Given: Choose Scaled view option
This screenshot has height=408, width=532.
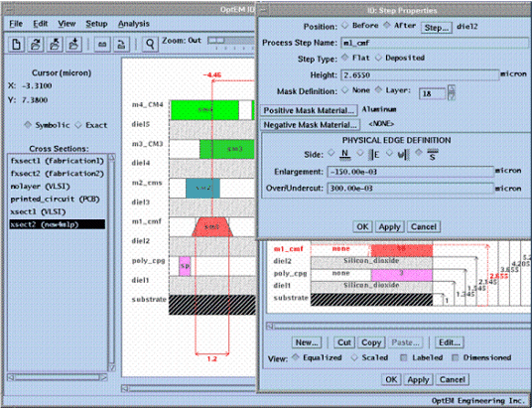Looking at the screenshot, I should click(x=354, y=357).
